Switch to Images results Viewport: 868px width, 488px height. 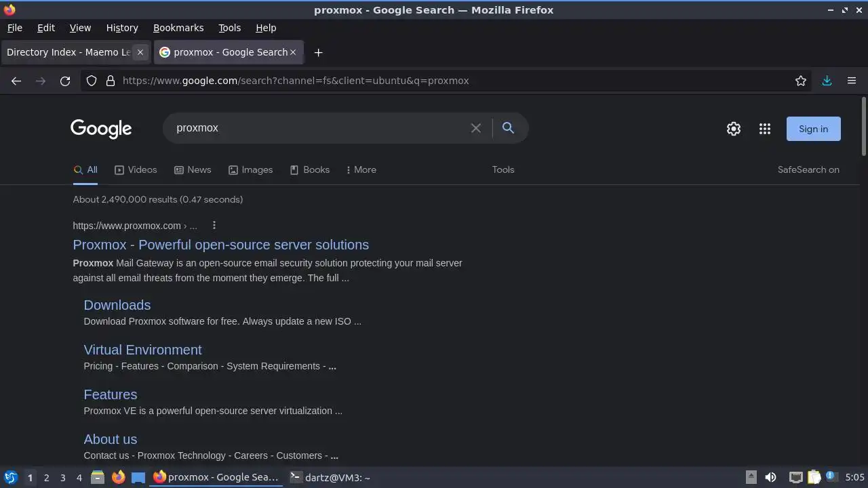pos(250,169)
